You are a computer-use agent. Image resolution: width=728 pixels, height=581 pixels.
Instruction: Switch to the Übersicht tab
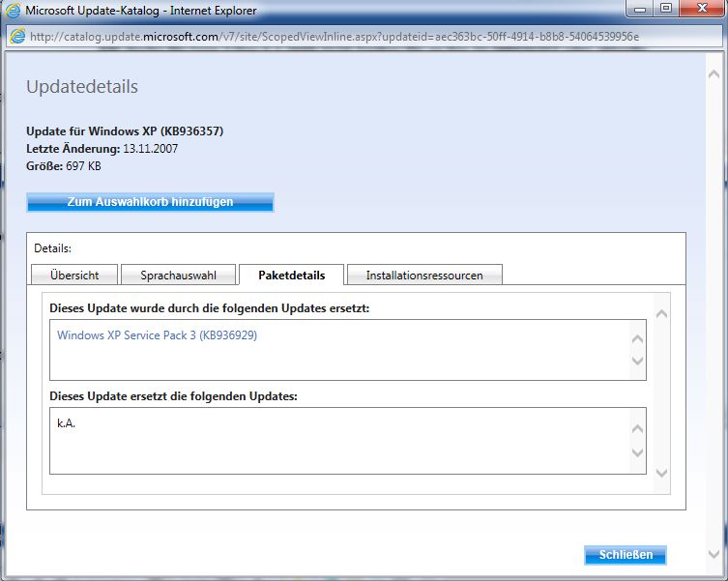74,275
